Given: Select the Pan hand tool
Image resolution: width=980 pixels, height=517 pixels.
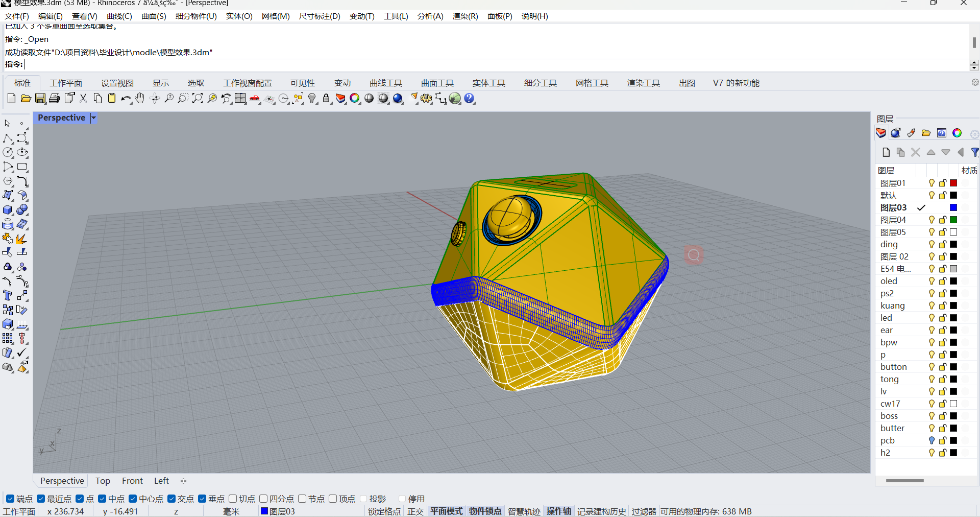Looking at the screenshot, I should click(x=140, y=99).
